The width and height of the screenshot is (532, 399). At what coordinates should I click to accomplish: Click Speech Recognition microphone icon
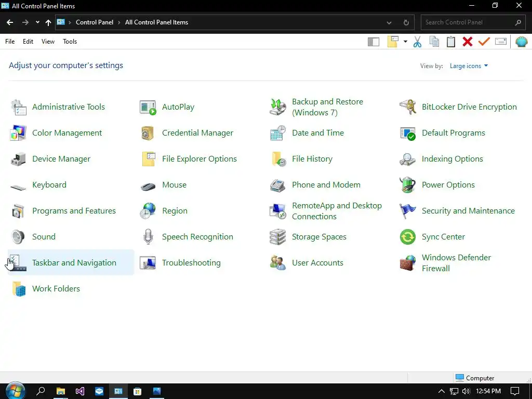pyautogui.click(x=148, y=237)
